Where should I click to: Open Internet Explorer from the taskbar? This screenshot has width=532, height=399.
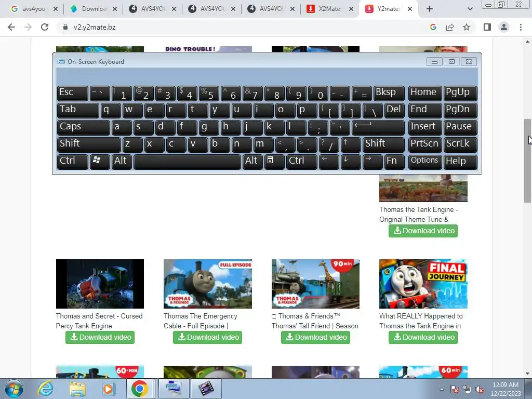point(45,389)
